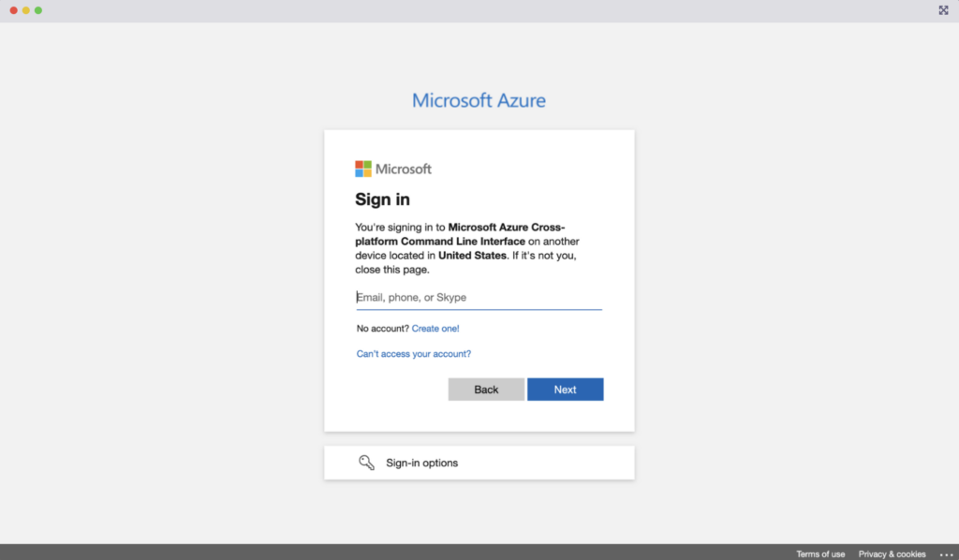This screenshot has width=959, height=560.
Task: Click the key icon beside Sign-in options
Action: 366,463
